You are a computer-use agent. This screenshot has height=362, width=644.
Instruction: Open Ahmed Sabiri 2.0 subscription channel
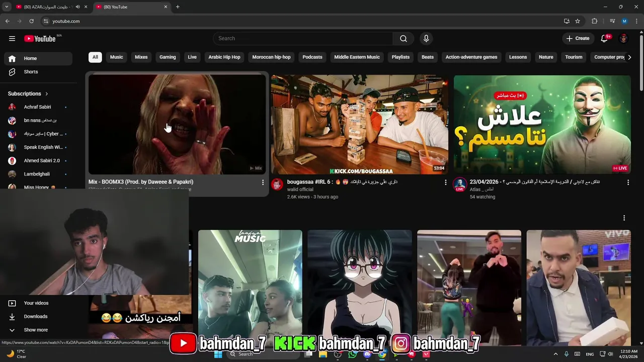point(38,161)
